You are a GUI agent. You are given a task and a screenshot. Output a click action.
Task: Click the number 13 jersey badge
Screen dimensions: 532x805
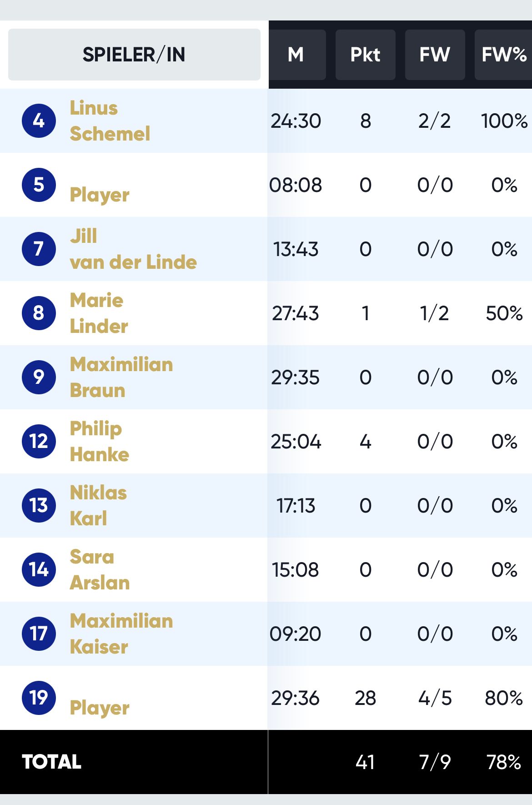(x=39, y=506)
